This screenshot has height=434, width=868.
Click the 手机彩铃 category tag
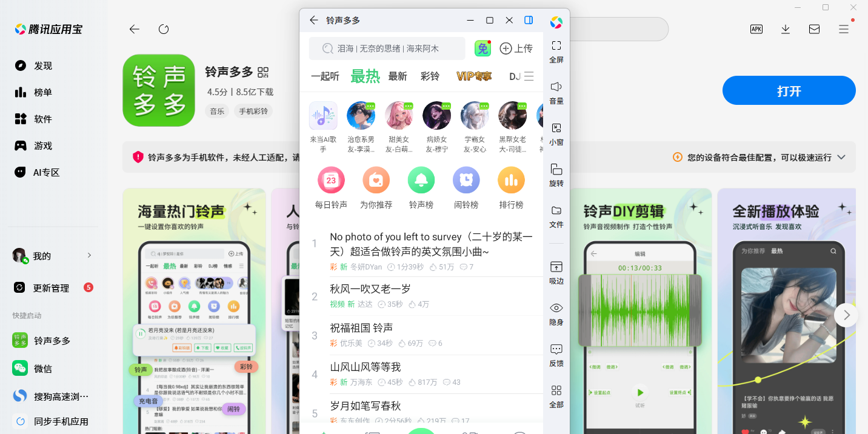(x=253, y=111)
